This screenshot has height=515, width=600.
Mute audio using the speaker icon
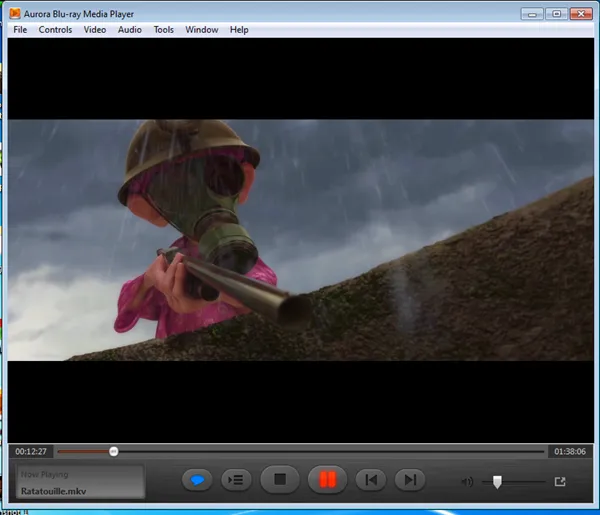pyautogui.click(x=466, y=482)
